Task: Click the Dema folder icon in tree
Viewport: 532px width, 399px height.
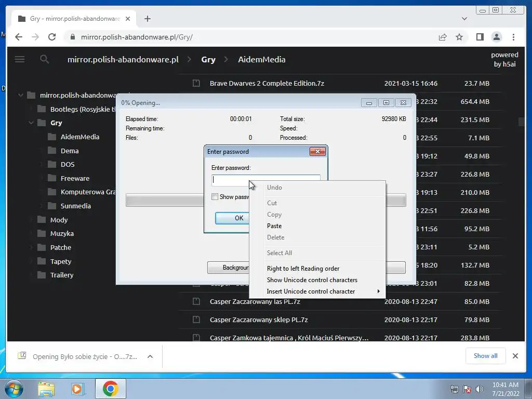Action: click(x=52, y=151)
